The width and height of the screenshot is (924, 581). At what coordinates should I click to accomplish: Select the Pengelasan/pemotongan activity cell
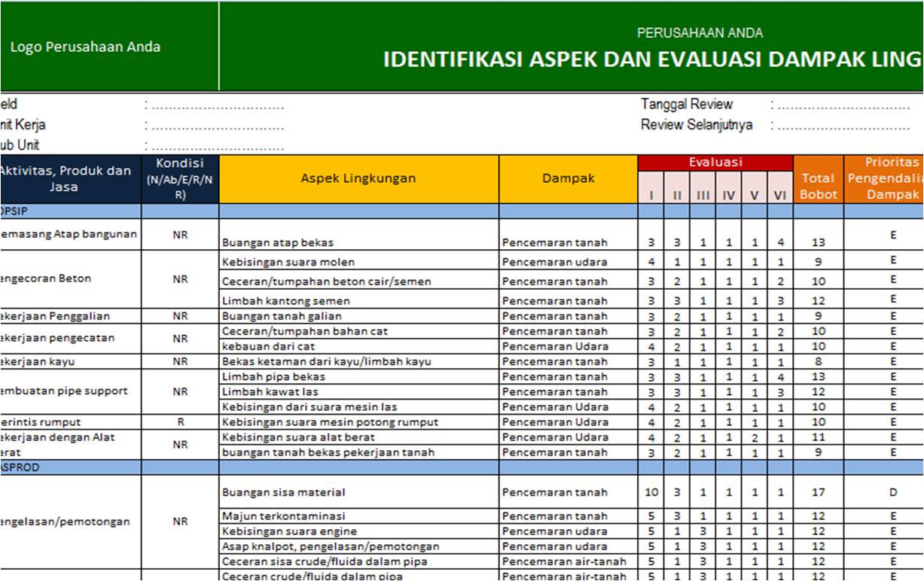point(71,522)
